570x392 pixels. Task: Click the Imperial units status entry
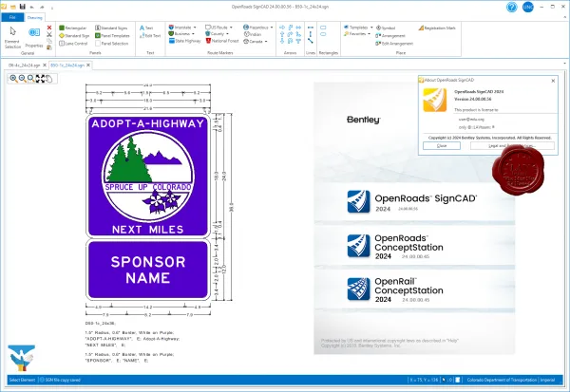(547, 380)
